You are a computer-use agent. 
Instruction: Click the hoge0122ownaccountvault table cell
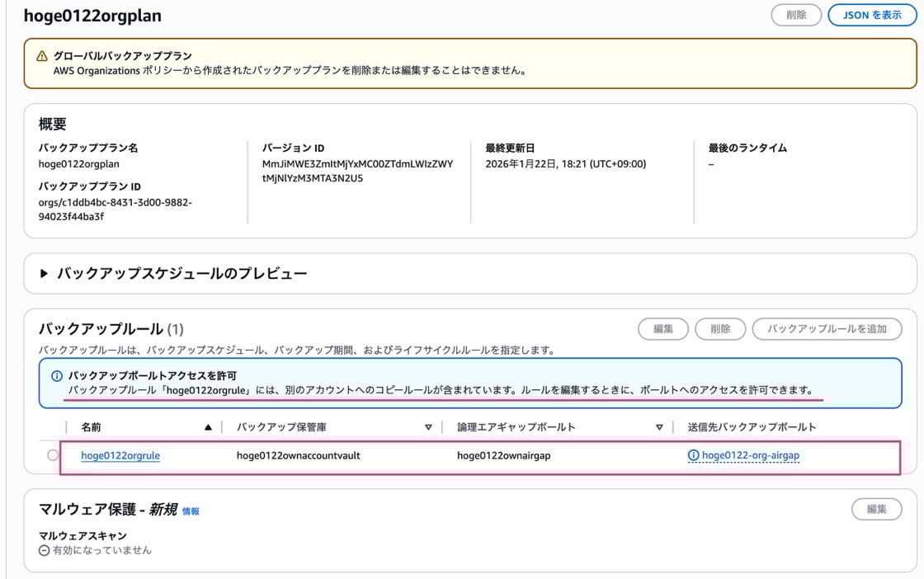tap(298, 455)
